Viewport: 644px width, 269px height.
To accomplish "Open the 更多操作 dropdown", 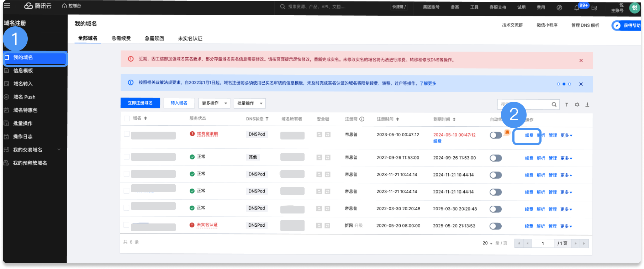I will [x=214, y=103].
